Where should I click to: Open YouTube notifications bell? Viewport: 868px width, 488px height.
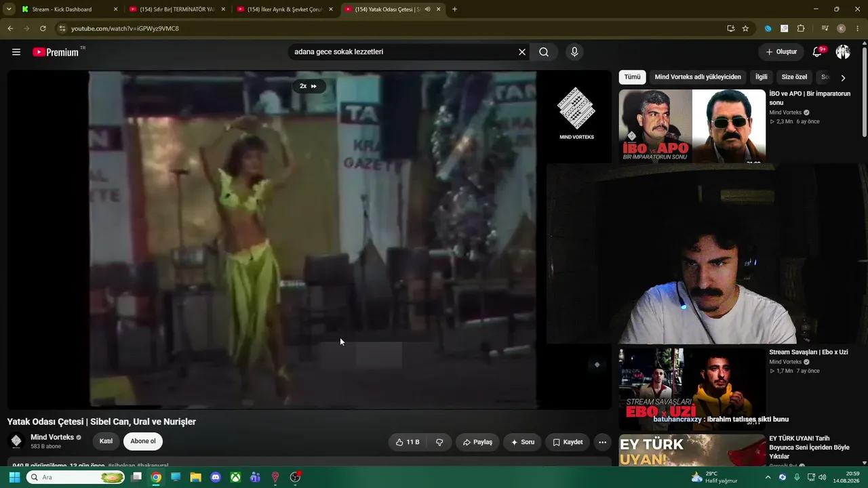click(818, 52)
